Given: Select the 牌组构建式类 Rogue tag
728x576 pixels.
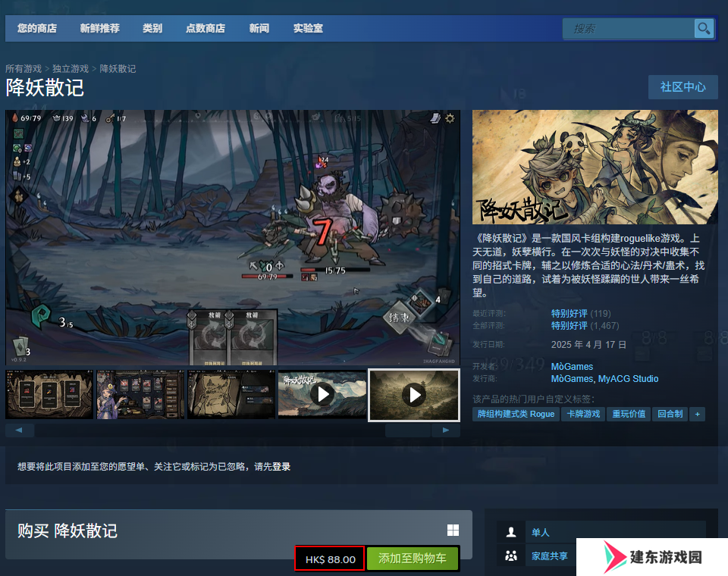Looking at the screenshot, I should 516,414.
